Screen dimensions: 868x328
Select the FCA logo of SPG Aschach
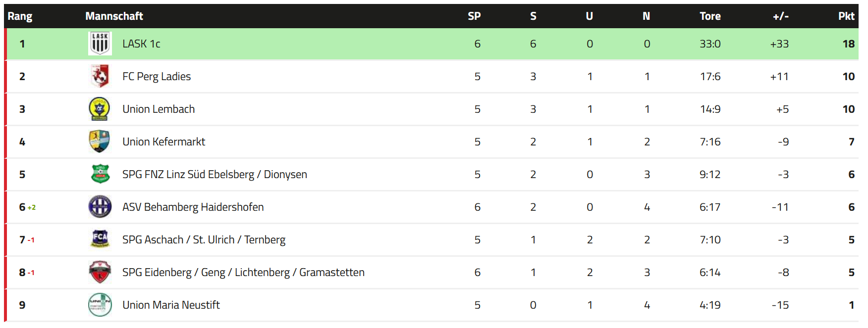[x=100, y=239]
